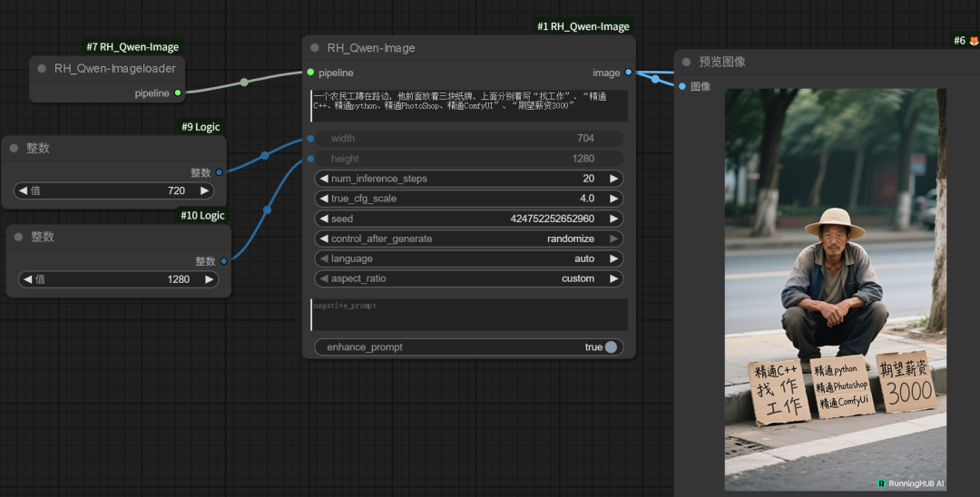Viewport: 980px width, 497px height.
Task: Toggle the enhance_prompt switch
Action: point(611,347)
